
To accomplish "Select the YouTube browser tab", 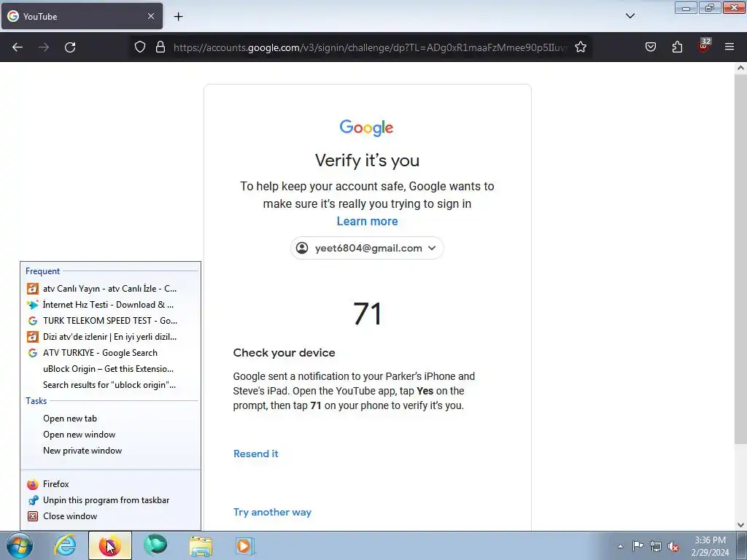I will pos(82,16).
